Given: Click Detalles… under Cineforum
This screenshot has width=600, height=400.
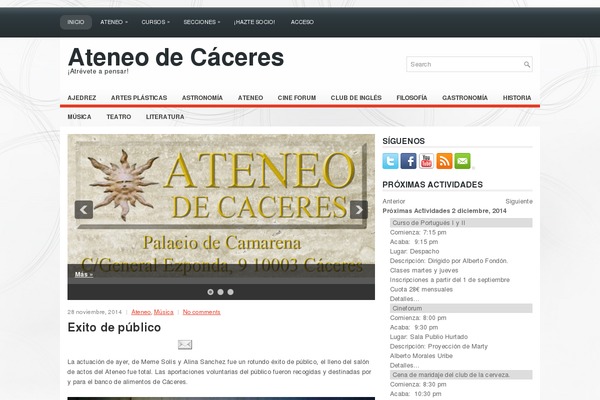Looking at the screenshot, I should click(x=404, y=366).
